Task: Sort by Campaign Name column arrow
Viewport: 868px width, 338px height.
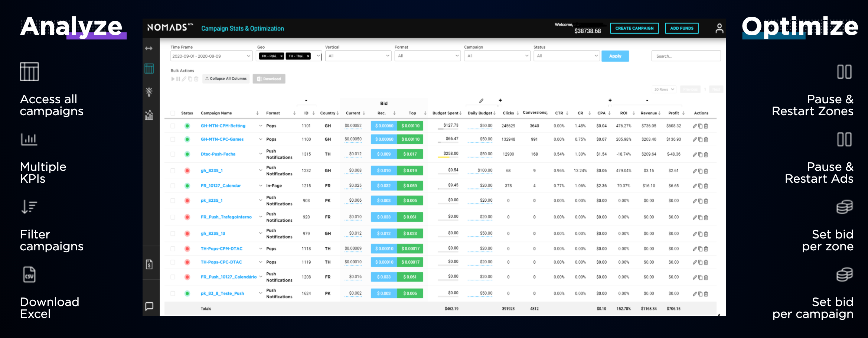Action: coord(257,113)
